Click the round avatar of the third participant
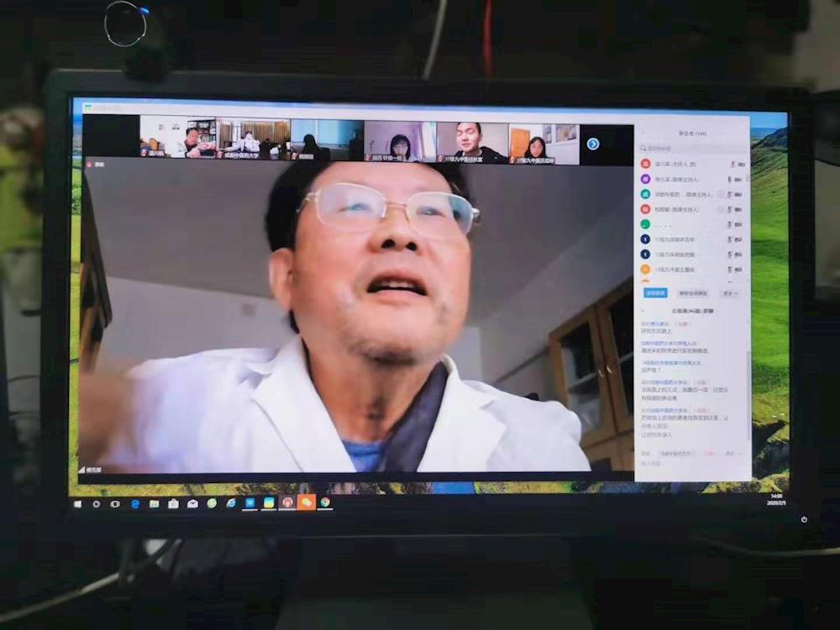The image size is (840, 630). point(645,194)
